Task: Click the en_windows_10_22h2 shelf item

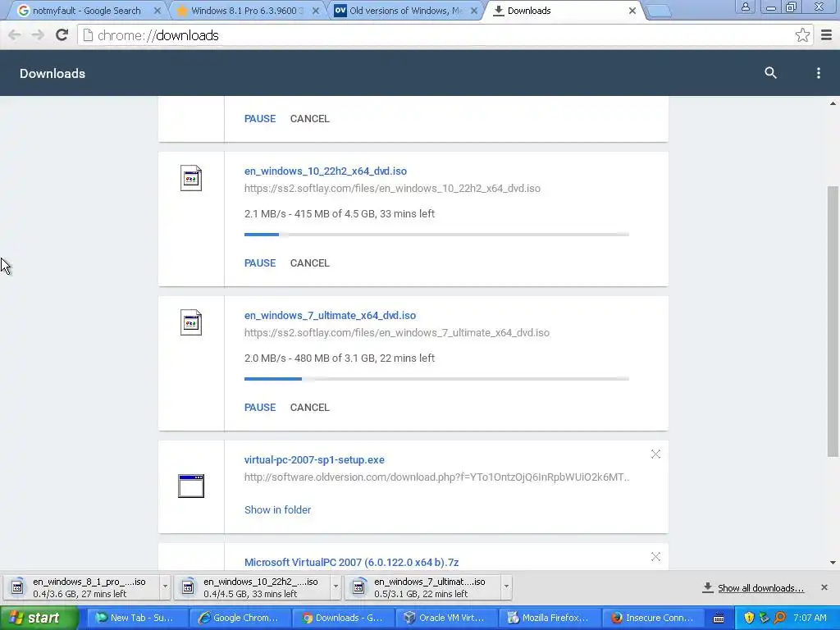Action: click(x=253, y=587)
